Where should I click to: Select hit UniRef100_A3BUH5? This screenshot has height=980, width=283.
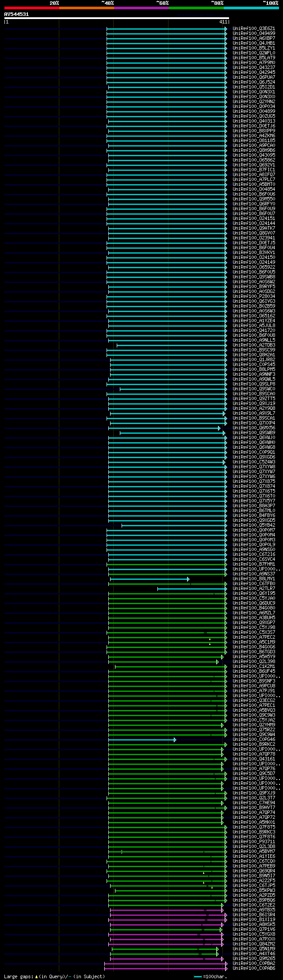coord(254,618)
